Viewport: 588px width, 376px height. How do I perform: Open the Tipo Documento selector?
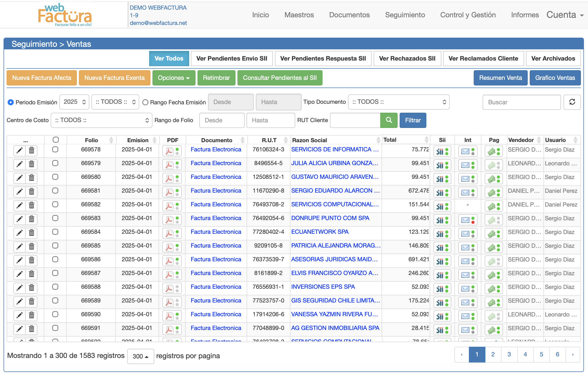pos(399,102)
